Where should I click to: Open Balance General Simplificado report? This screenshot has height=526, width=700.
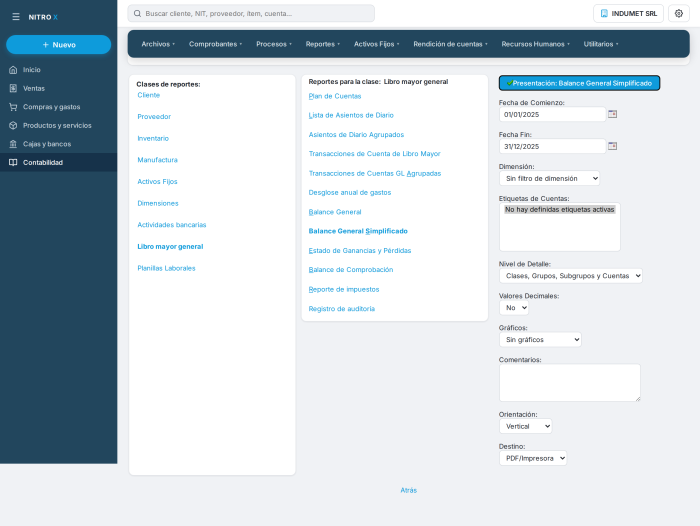pos(358,231)
